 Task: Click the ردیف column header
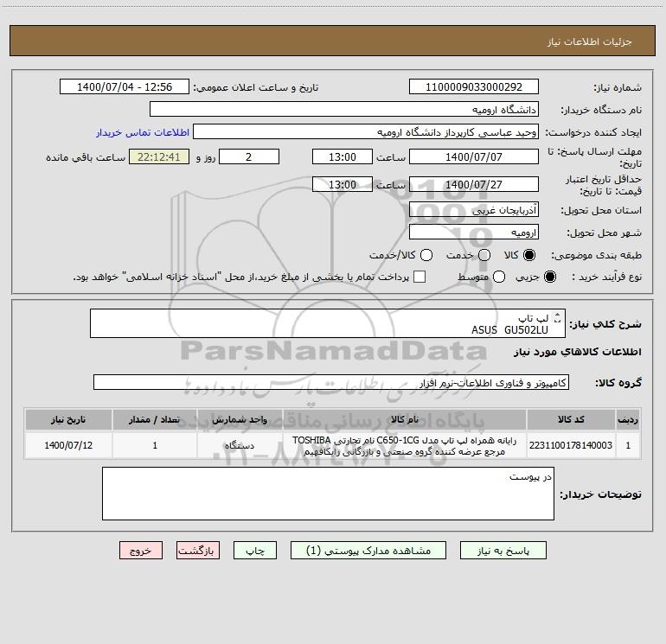coord(628,419)
